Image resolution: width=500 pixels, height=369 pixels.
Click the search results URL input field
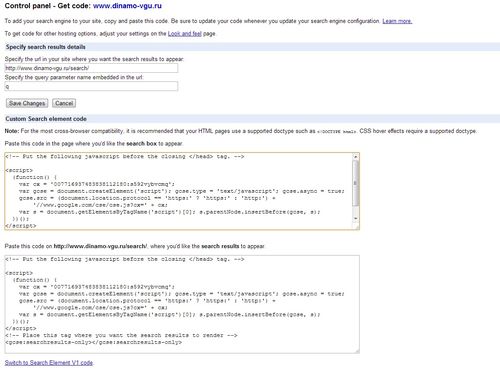(91, 68)
